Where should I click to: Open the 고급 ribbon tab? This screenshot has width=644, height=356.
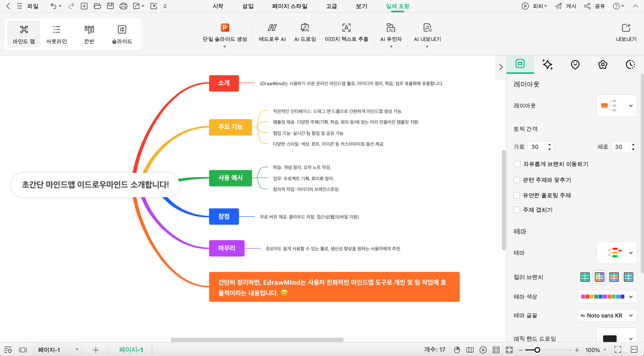coord(332,6)
